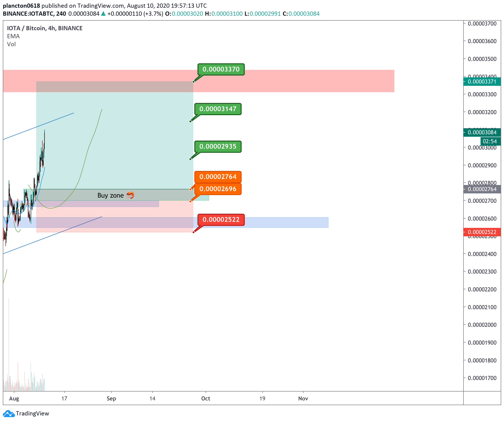The image size is (504, 422).
Task: Click the 0.00003700 price axis label
Action: coord(482,23)
